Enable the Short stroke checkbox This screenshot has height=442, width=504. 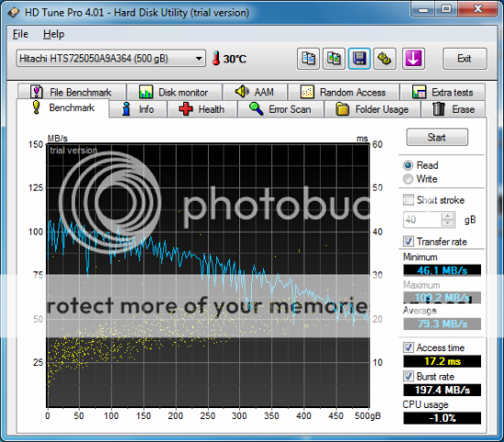(408, 200)
